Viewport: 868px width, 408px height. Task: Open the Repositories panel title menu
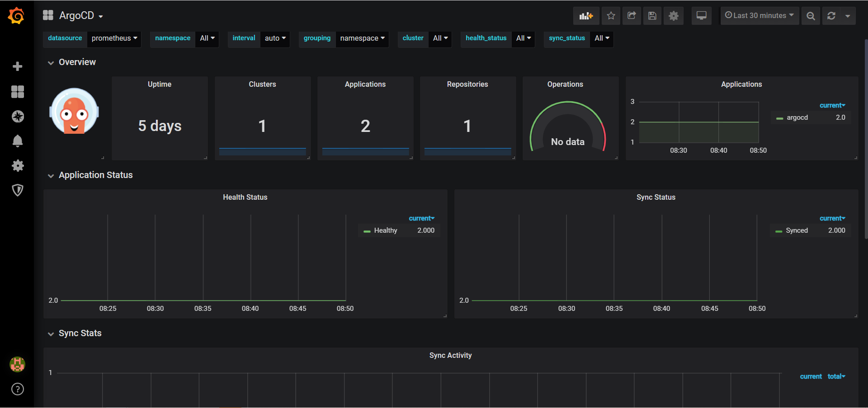467,84
